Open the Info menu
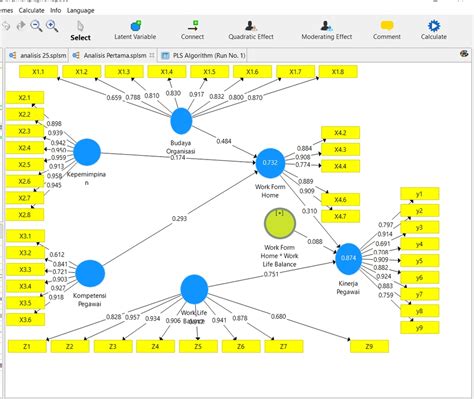The width and height of the screenshot is (474, 399). coord(55,10)
